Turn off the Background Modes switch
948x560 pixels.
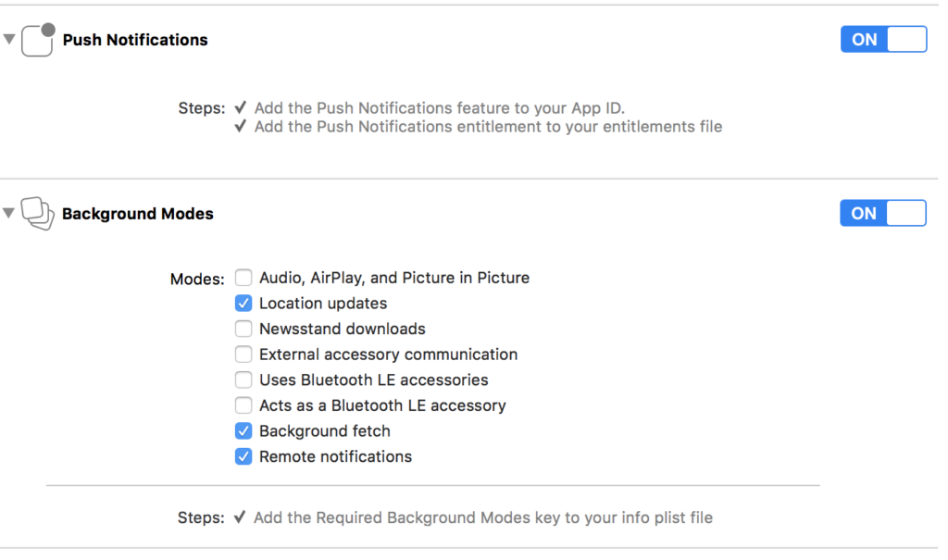tap(883, 213)
